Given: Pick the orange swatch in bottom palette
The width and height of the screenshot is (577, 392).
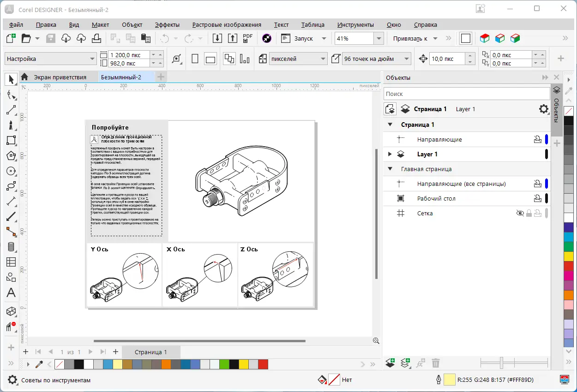Looking at the screenshot, I should coord(166,365).
